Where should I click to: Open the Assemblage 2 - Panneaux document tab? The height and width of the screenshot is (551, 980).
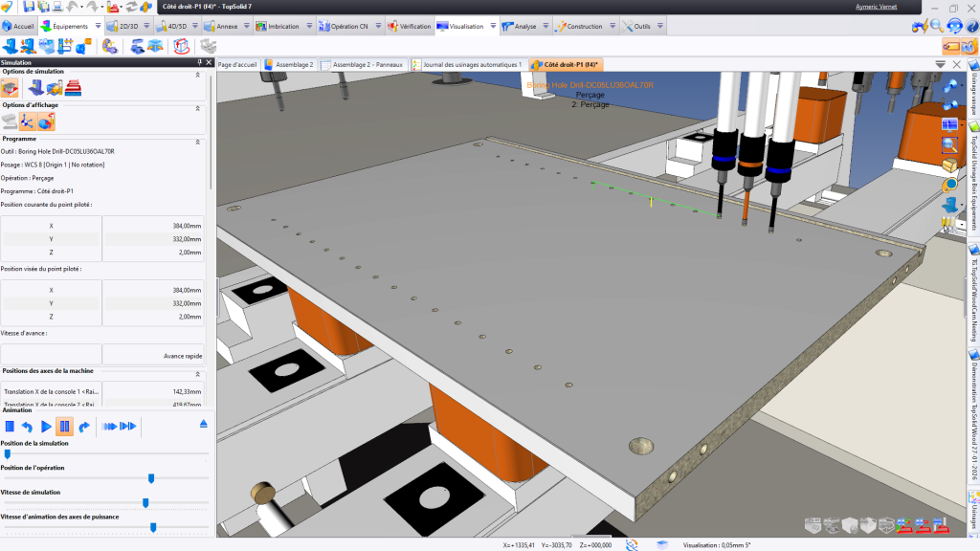[x=362, y=64]
